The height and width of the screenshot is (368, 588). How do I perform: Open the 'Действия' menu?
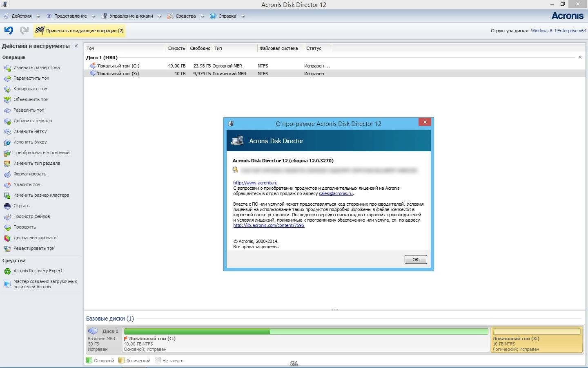22,16
